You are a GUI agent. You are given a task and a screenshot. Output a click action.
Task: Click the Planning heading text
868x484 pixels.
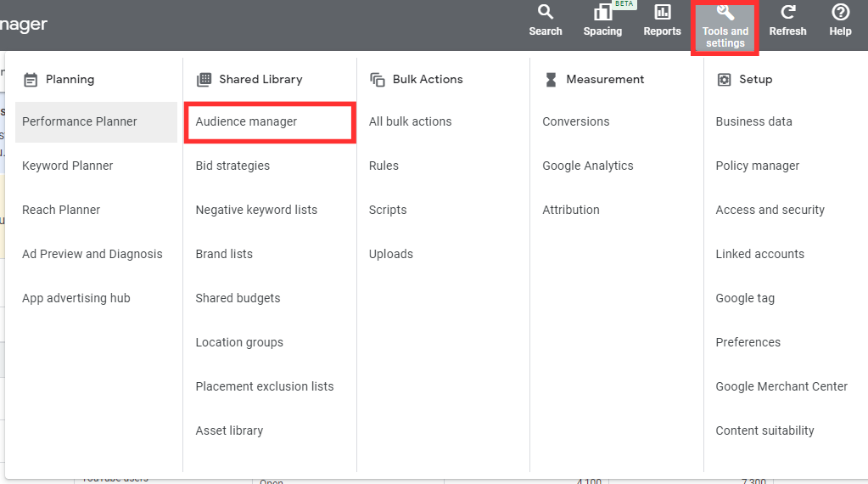70,79
